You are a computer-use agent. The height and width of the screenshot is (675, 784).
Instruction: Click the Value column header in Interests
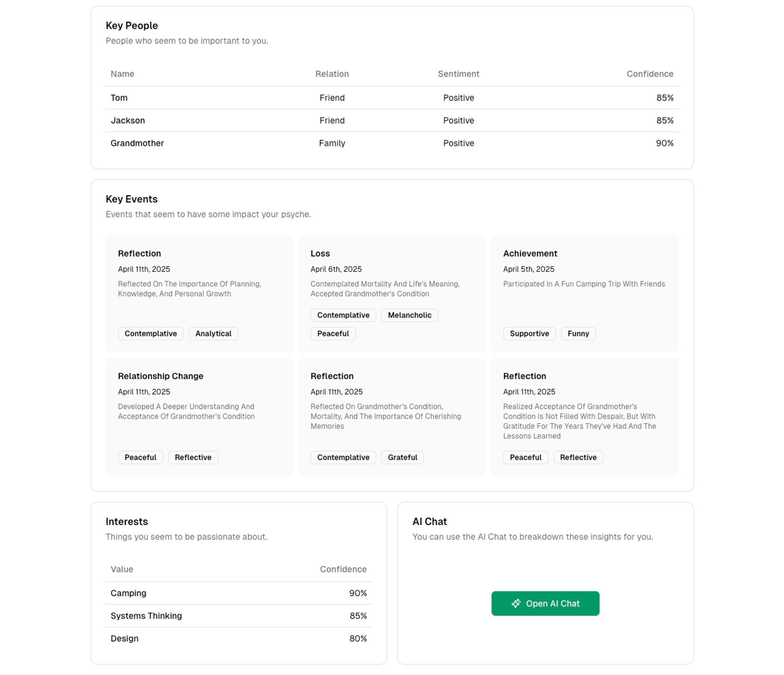[122, 569]
